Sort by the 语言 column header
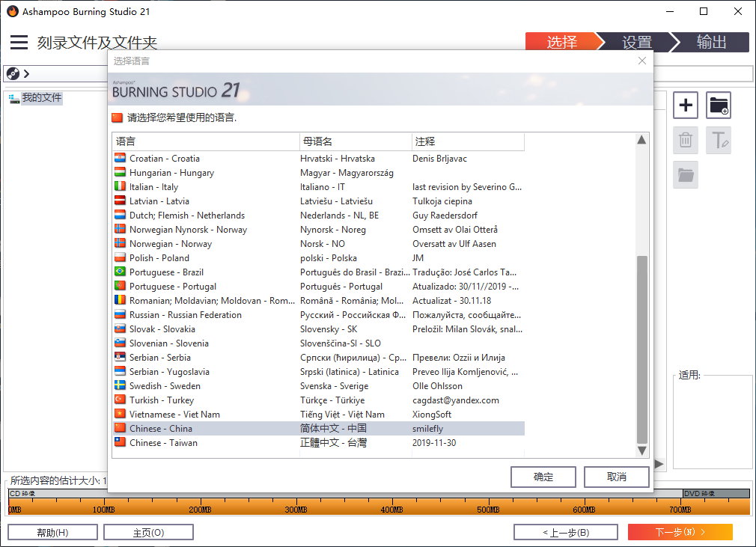Screen dimensions: 756x547 click(x=206, y=141)
